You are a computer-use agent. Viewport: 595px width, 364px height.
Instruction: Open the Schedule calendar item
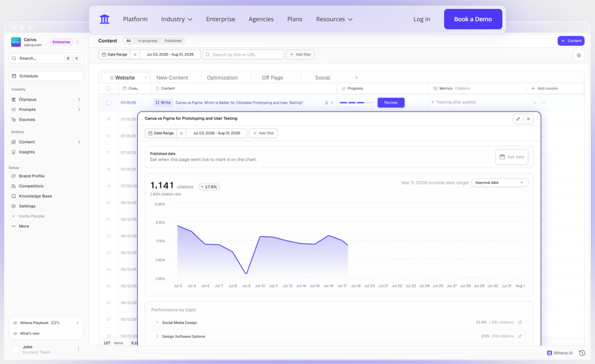46,76
